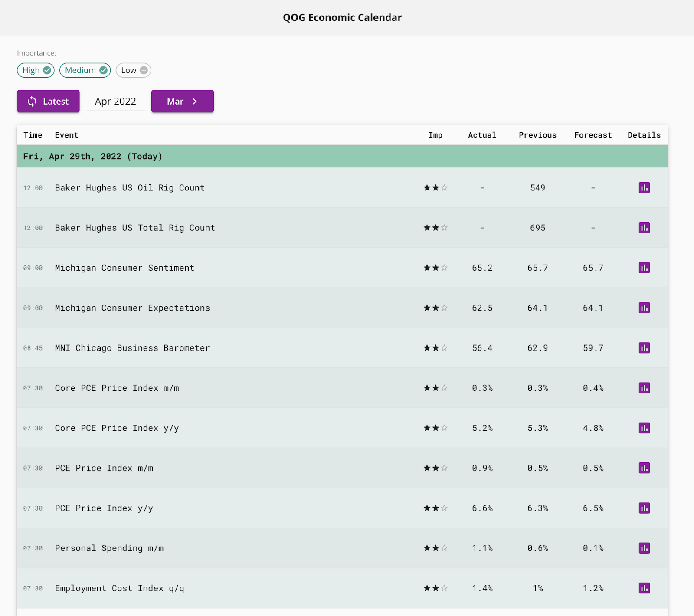Click the Baker Hughes US Oil Rig Count event name
This screenshot has width=694, height=616.
pyautogui.click(x=130, y=188)
